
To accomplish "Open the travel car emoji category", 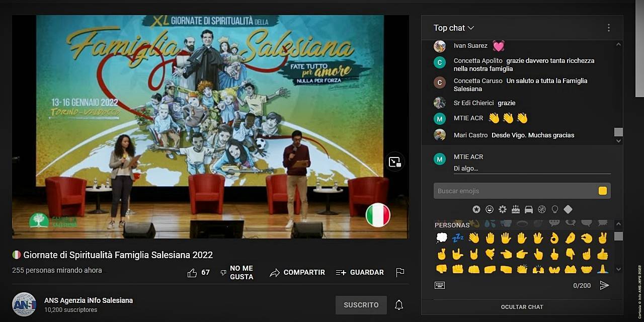I will 529,209.
